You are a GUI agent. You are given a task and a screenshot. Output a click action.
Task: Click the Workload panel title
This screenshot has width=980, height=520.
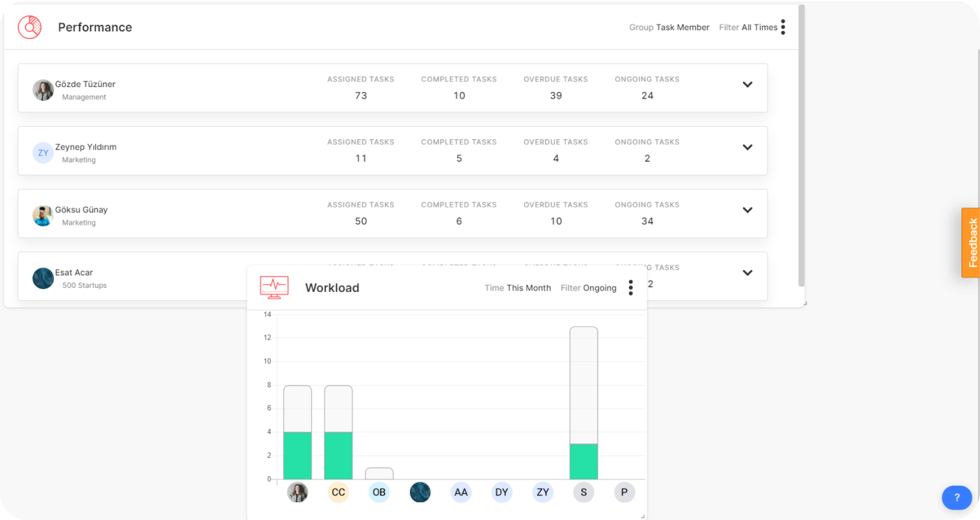(332, 288)
